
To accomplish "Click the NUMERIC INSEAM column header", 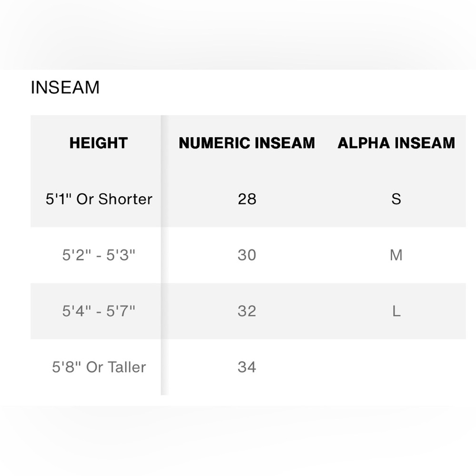I will click(247, 143).
